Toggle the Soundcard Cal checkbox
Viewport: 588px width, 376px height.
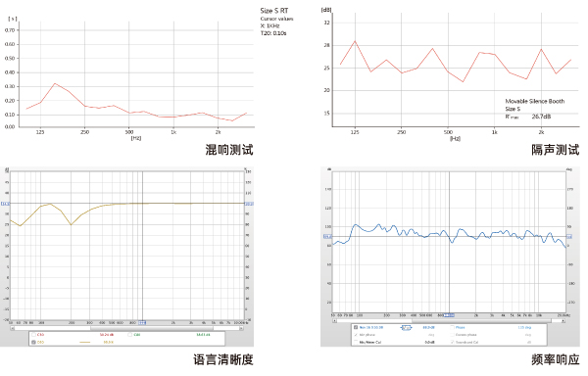pyautogui.click(x=452, y=342)
